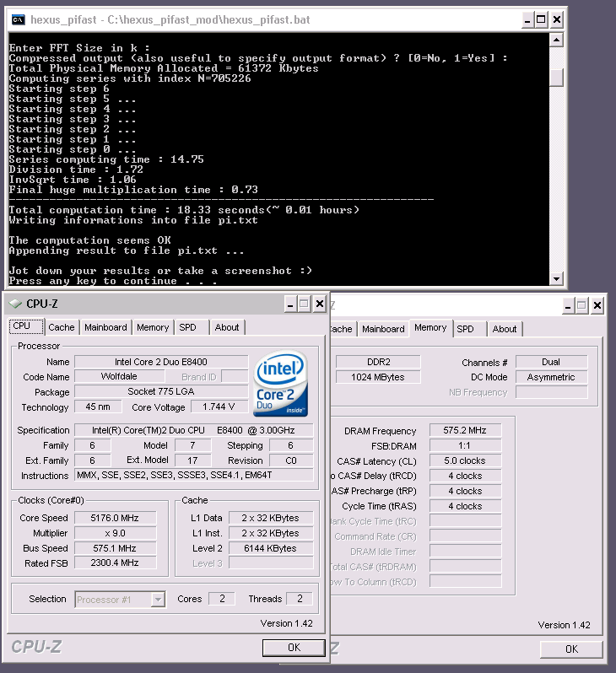Close the hexus_pifast console window
This screenshot has height=673, width=616.
tap(557, 19)
